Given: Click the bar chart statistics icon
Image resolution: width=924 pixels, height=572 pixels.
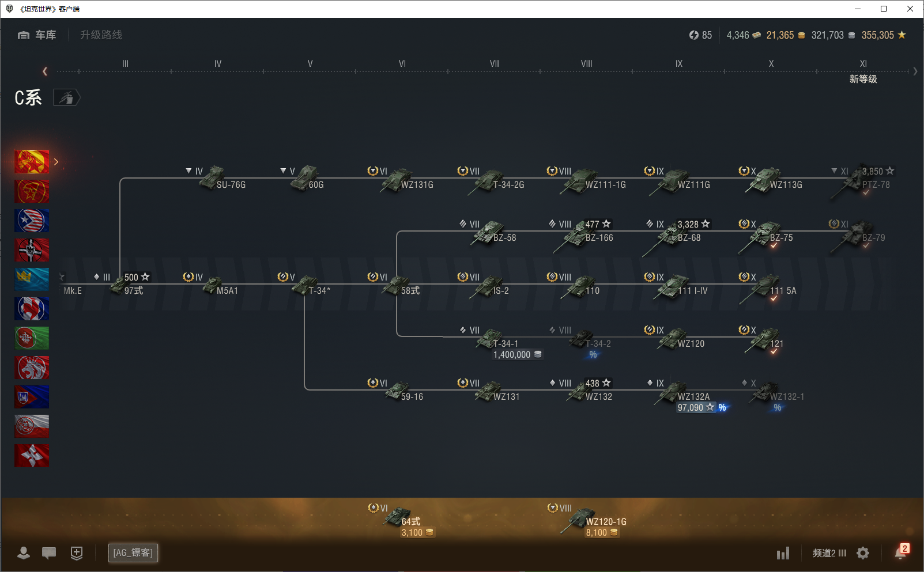Looking at the screenshot, I should [x=783, y=554].
